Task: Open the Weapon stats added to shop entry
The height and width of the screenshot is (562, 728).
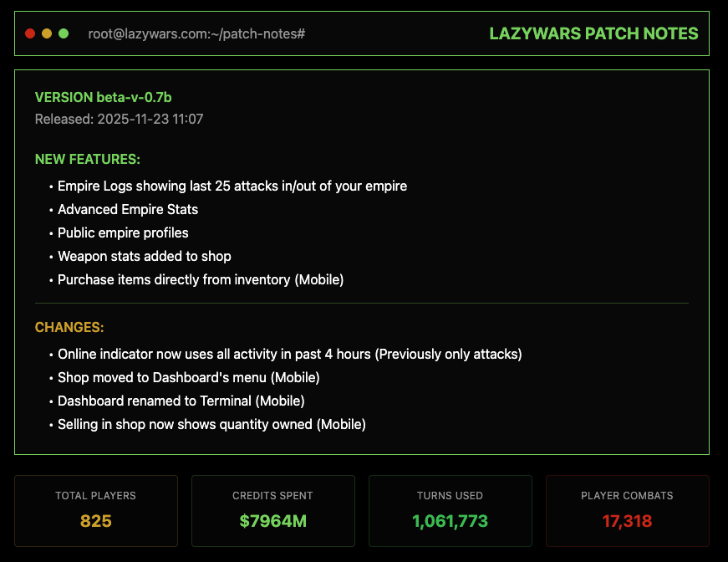Action: pyautogui.click(x=144, y=256)
